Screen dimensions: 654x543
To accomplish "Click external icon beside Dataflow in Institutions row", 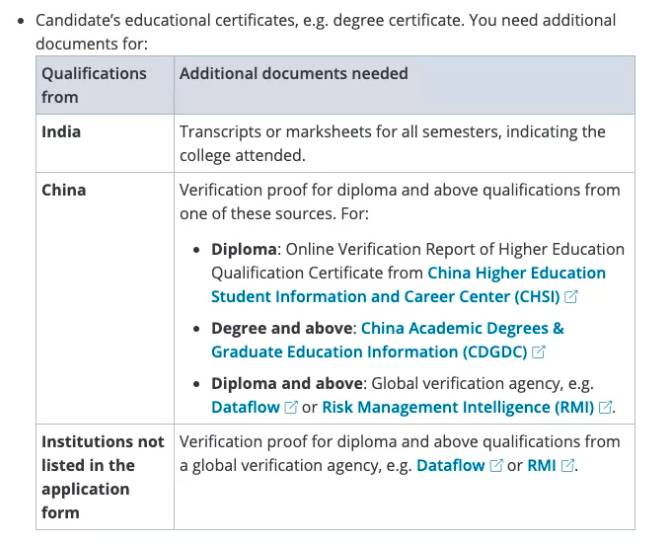I will tap(496, 466).
